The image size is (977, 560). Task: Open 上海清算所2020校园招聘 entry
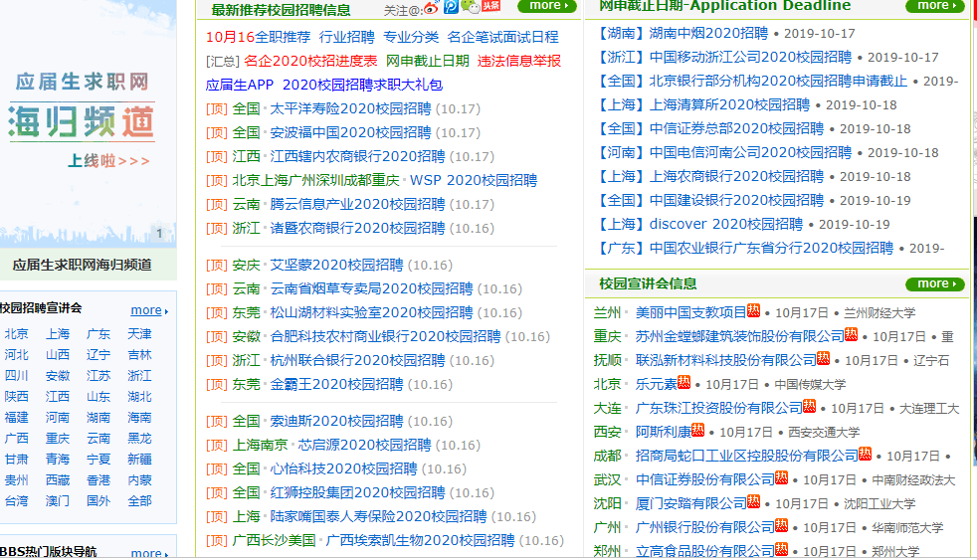pos(729,105)
